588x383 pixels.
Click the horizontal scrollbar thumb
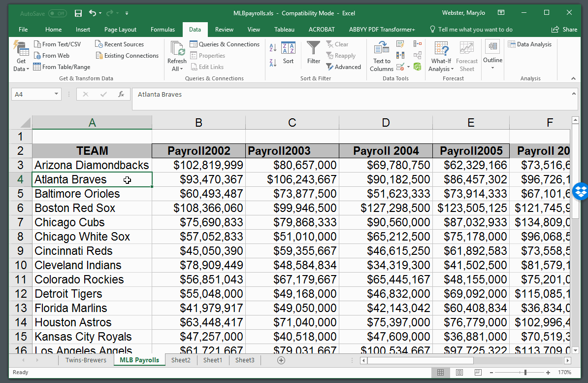421,360
